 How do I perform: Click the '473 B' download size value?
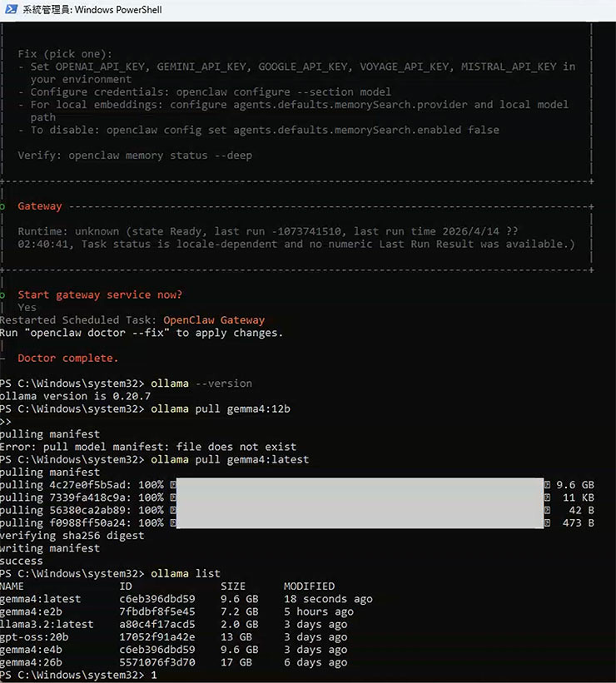pos(578,522)
